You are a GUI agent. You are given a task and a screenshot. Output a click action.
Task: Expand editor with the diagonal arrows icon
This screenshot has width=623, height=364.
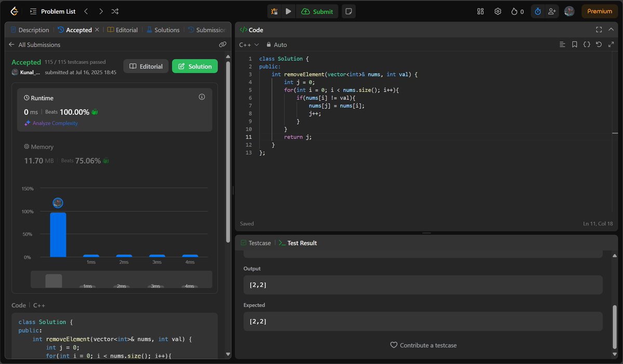pyautogui.click(x=611, y=45)
